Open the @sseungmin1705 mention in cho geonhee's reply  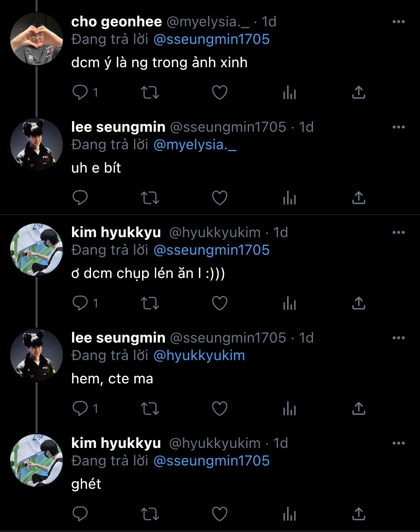pos(211,40)
